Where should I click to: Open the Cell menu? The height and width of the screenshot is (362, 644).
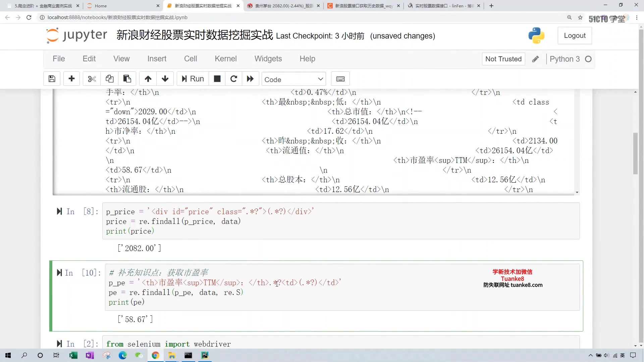click(190, 59)
